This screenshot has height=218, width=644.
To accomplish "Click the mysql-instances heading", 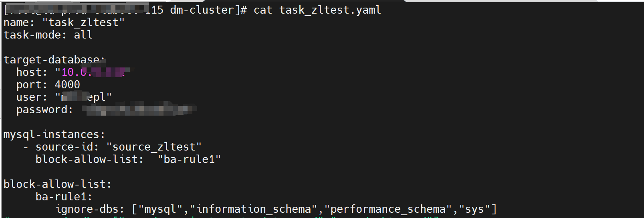I will point(54,134).
